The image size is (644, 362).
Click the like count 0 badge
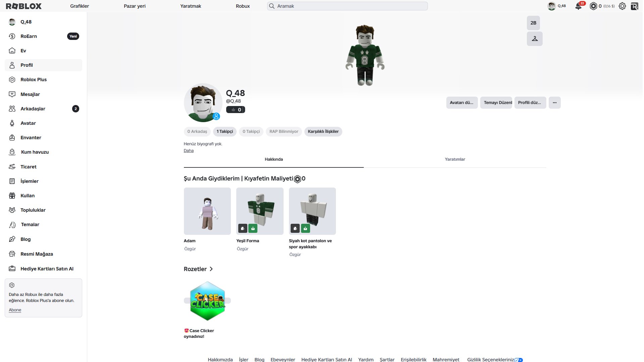236,110
